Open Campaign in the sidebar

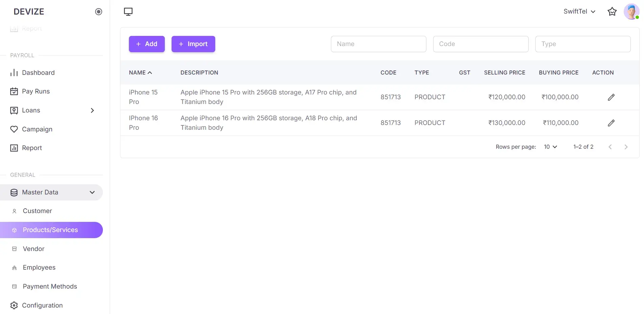(x=51, y=129)
